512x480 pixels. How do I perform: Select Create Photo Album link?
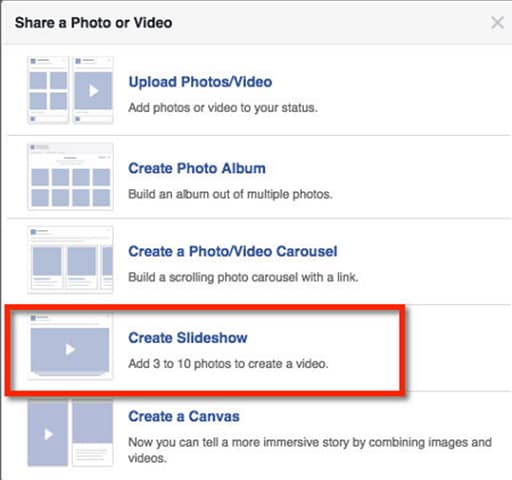[197, 168]
